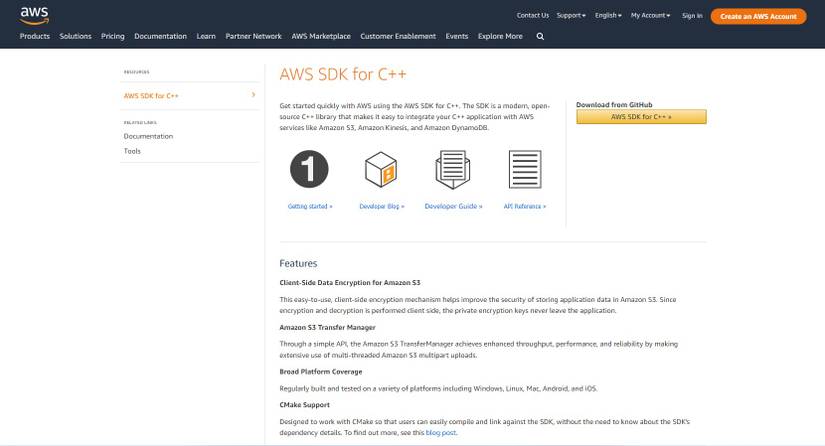Open Developer Blog link
This screenshot has width=825, height=446.
click(381, 206)
